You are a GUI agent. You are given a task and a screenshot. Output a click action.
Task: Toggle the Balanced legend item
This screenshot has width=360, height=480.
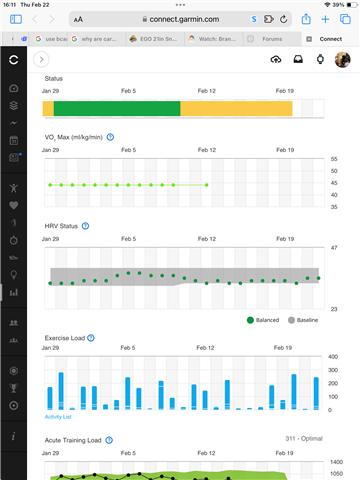coord(263,320)
